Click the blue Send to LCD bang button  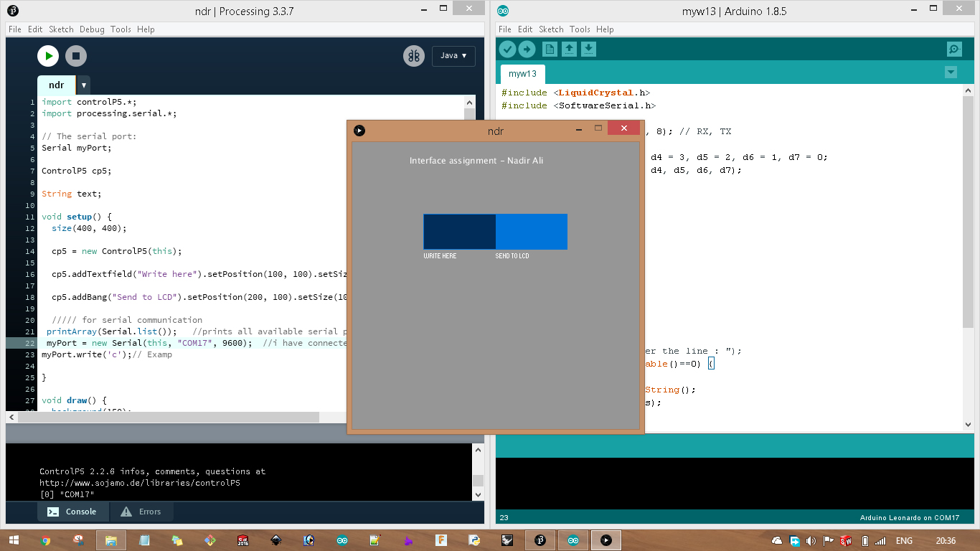(532, 232)
